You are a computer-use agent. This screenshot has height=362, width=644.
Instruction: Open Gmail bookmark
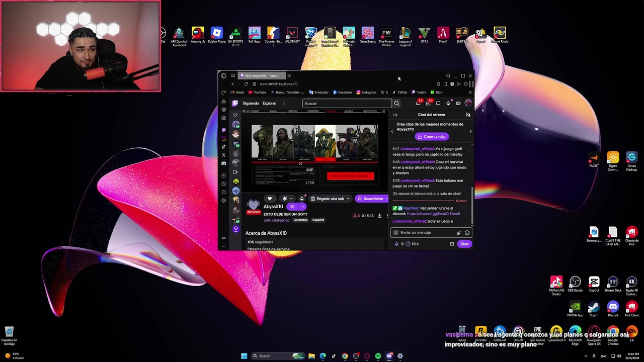pos(237,93)
